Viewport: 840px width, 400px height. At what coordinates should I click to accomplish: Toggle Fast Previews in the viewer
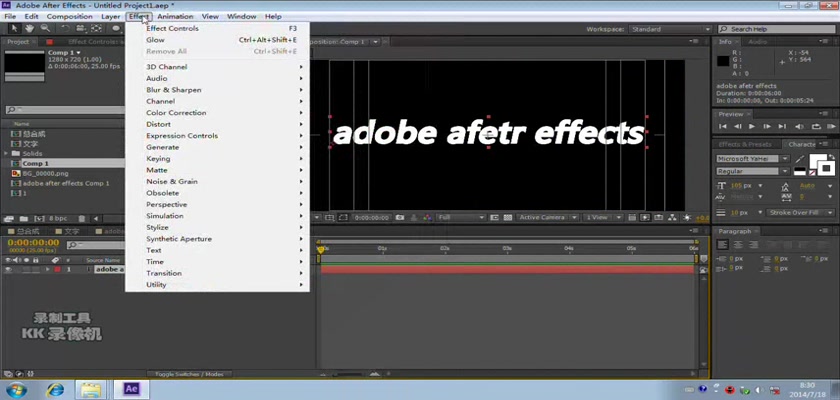pos(646,218)
